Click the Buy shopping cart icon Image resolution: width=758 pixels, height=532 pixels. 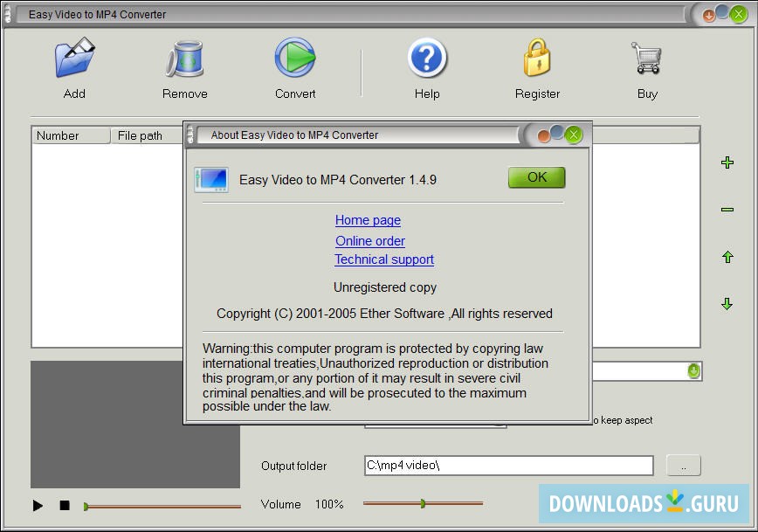pos(647,58)
